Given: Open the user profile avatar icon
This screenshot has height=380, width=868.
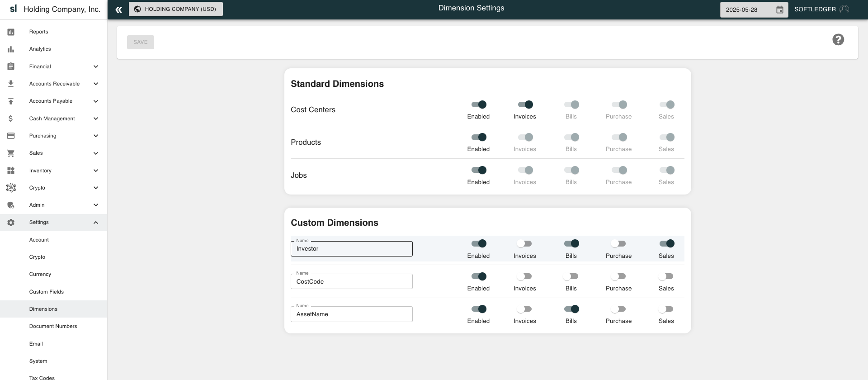Looking at the screenshot, I should [844, 9].
